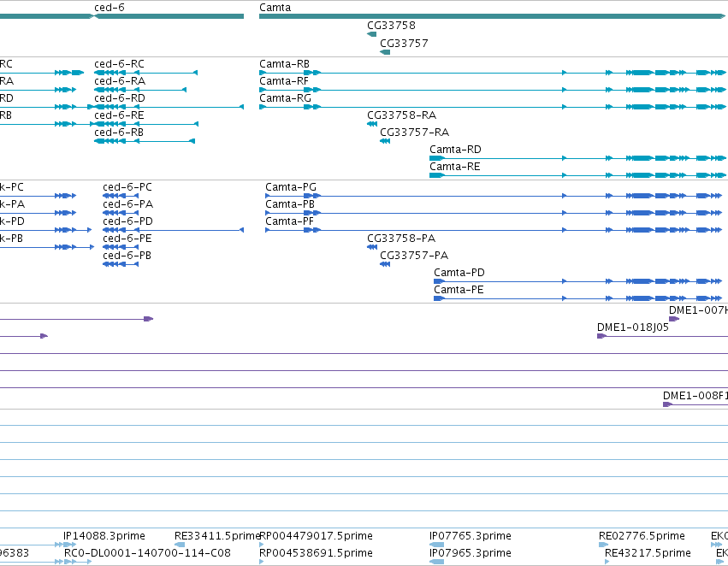The height and width of the screenshot is (566, 728).
Task: Click the ced-6-RB transcript label
Action: click(119, 133)
